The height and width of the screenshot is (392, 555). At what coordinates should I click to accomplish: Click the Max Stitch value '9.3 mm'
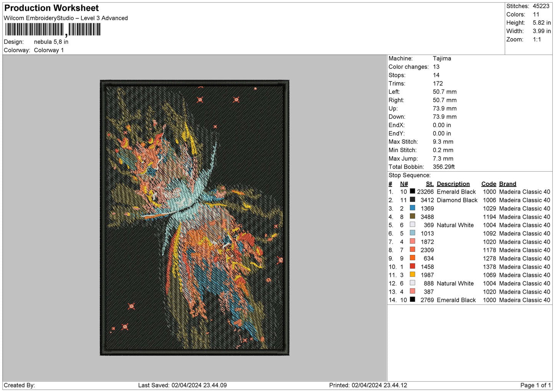pos(443,142)
